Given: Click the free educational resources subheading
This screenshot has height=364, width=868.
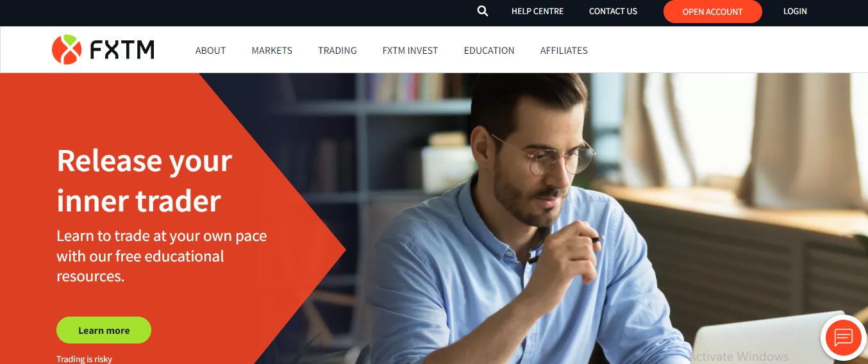Looking at the screenshot, I should click(162, 256).
